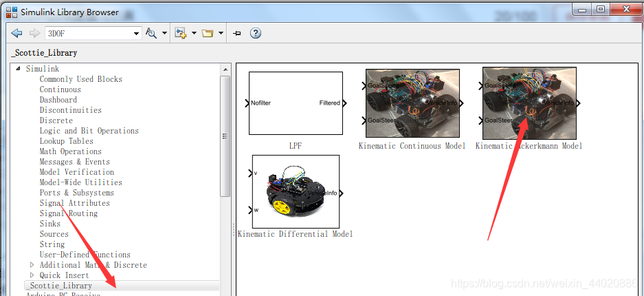Viewport: 644px width, 296px height.
Task: Select Discrete library
Action: coord(56,120)
